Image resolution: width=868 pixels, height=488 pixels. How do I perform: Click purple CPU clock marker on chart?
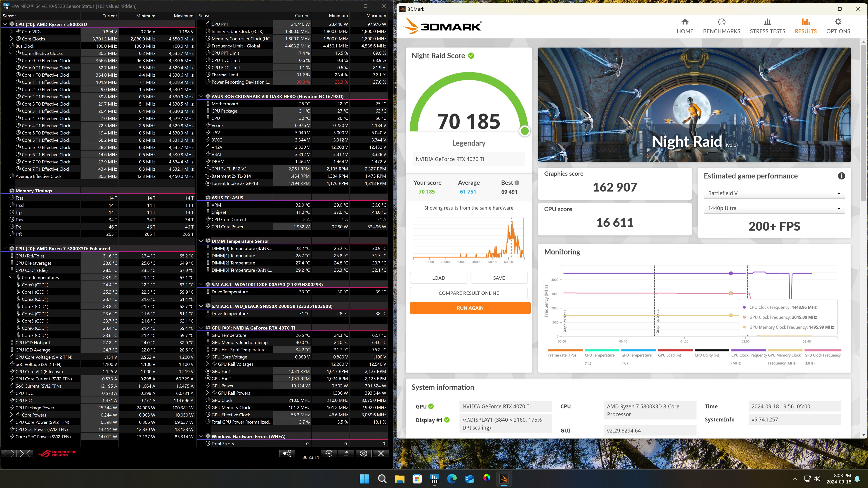pyautogui.click(x=731, y=273)
